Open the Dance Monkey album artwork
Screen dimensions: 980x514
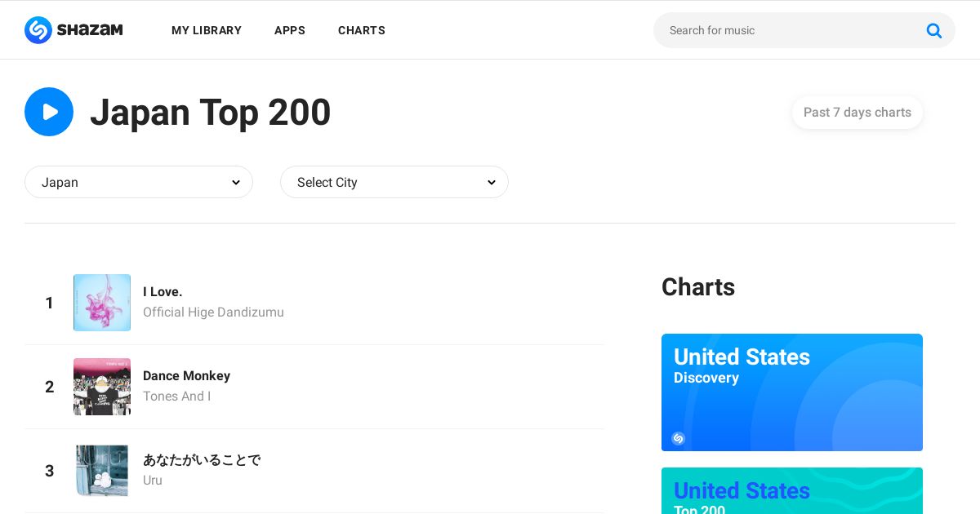pyautogui.click(x=102, y=387)
